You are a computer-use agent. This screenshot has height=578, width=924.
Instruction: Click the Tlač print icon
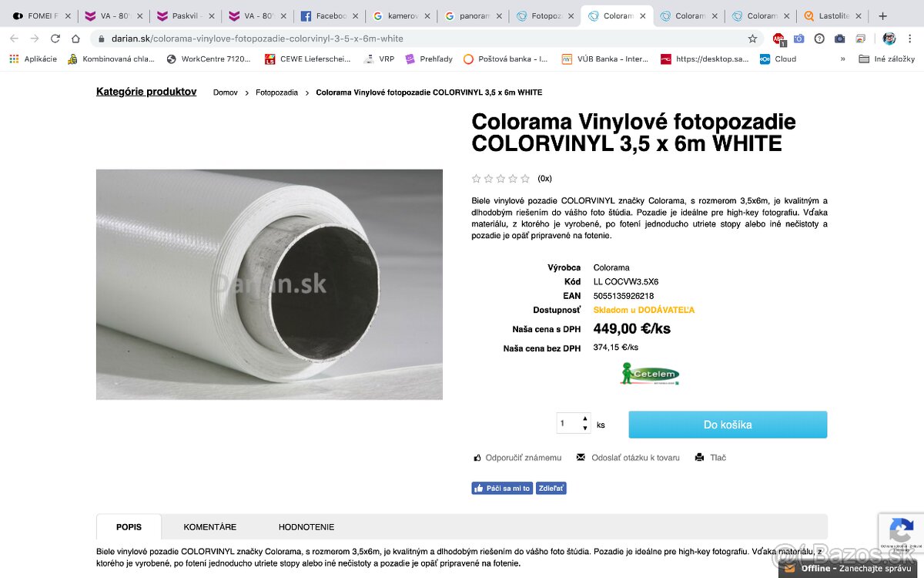699,458
